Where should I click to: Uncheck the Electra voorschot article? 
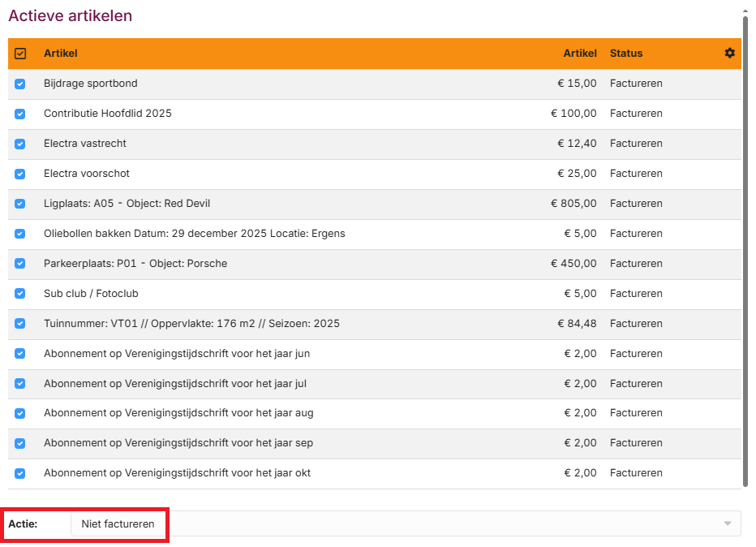[19, 174]
